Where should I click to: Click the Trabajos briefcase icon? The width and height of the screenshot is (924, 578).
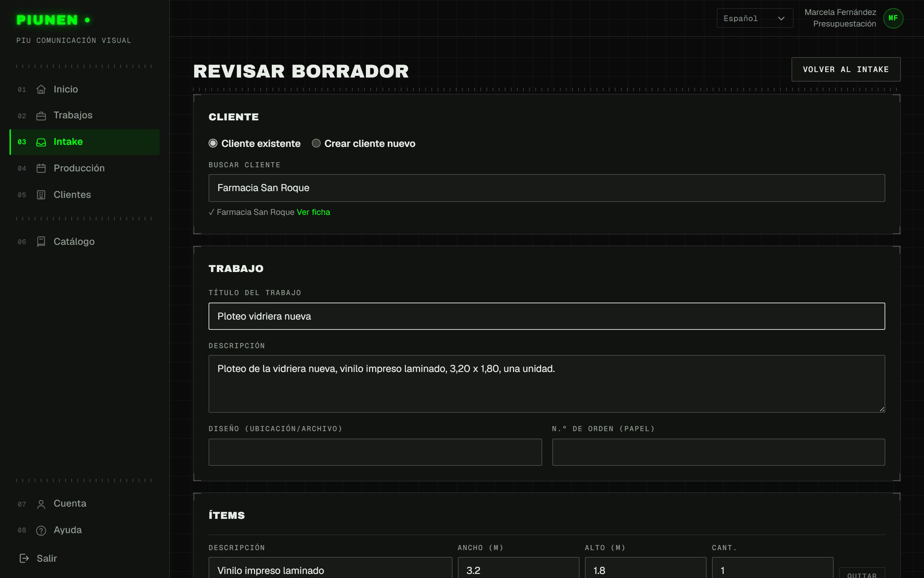(x=41, y=116)
